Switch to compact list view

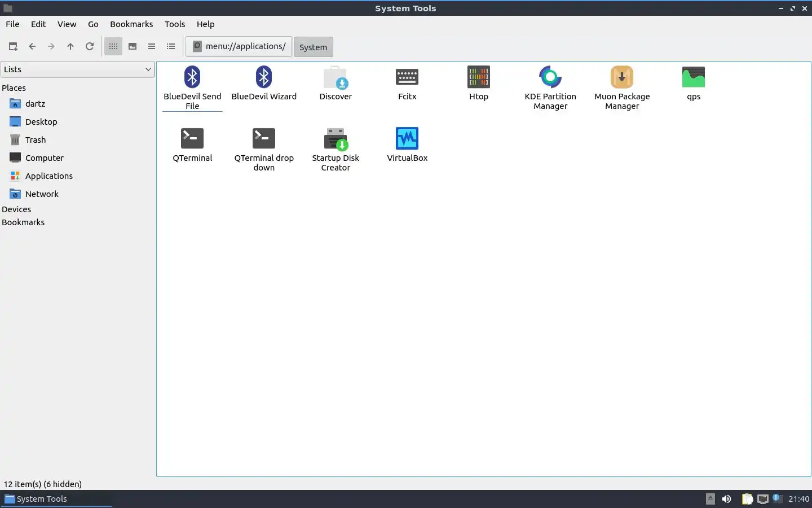click(x=152, y=46)
